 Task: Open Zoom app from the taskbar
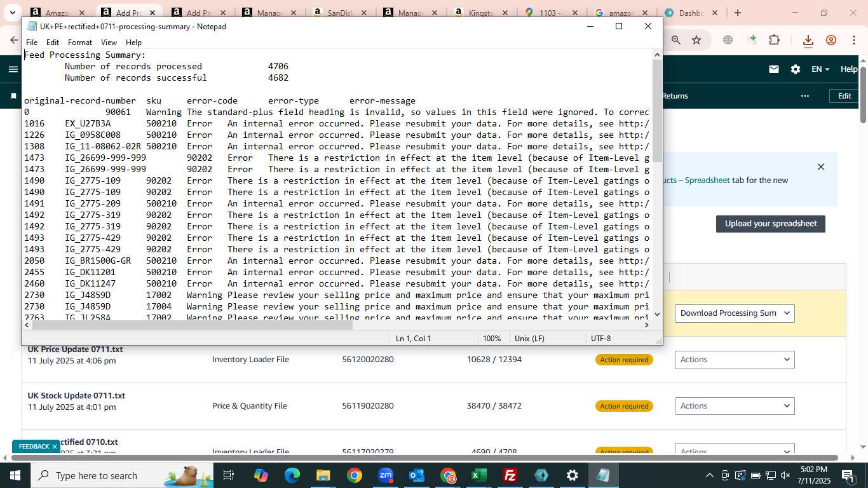coord(386,475)
